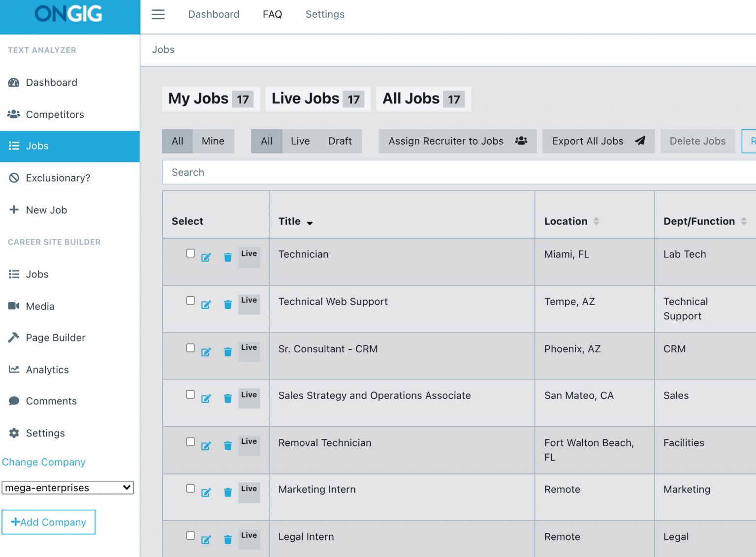The image size is (756, 557).
Task: Click the Analytics chart icon in sidebar
Action: [x=14, y=370]
